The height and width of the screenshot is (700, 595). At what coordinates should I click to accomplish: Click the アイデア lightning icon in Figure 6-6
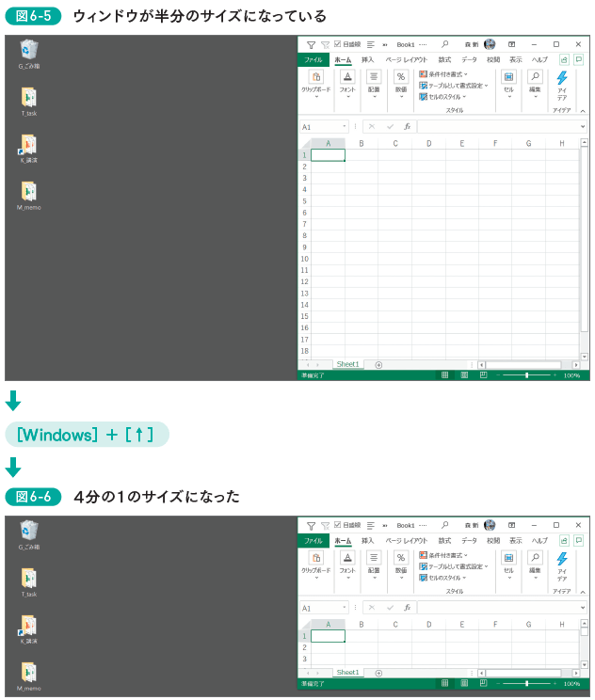tap(562, 559)
